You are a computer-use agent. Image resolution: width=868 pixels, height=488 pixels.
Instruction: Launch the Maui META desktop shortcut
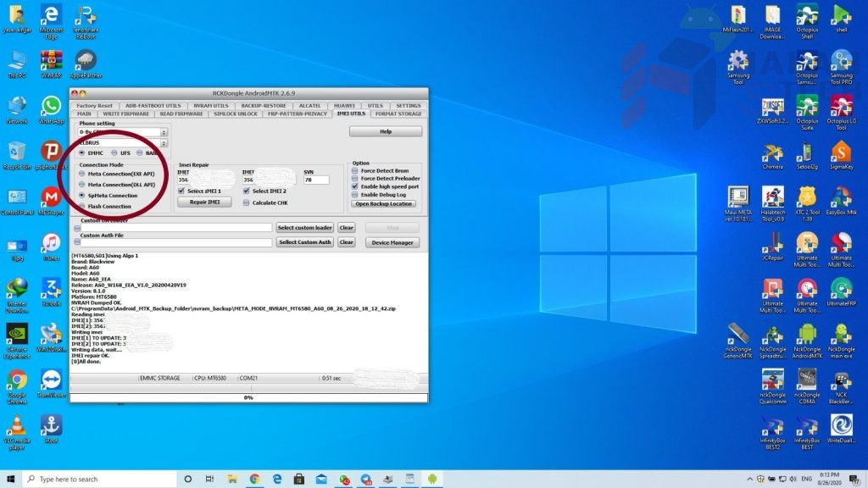point(738,203)
